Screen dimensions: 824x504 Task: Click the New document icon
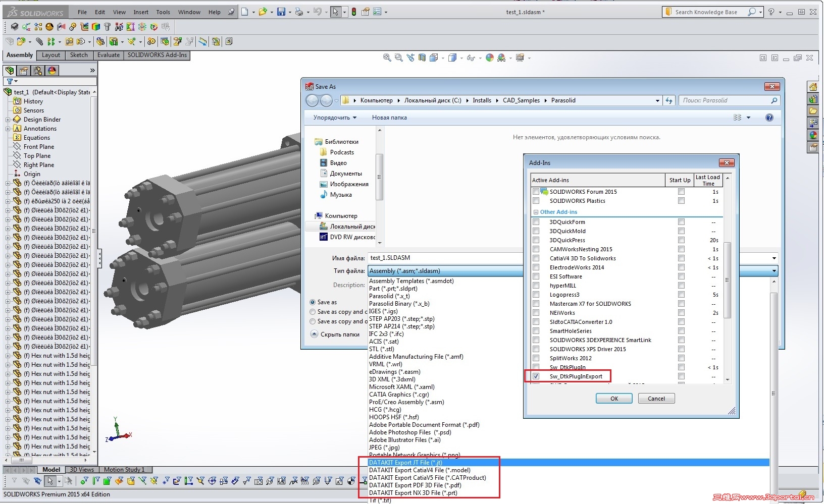pyautogui.click(x=245, y=12)
